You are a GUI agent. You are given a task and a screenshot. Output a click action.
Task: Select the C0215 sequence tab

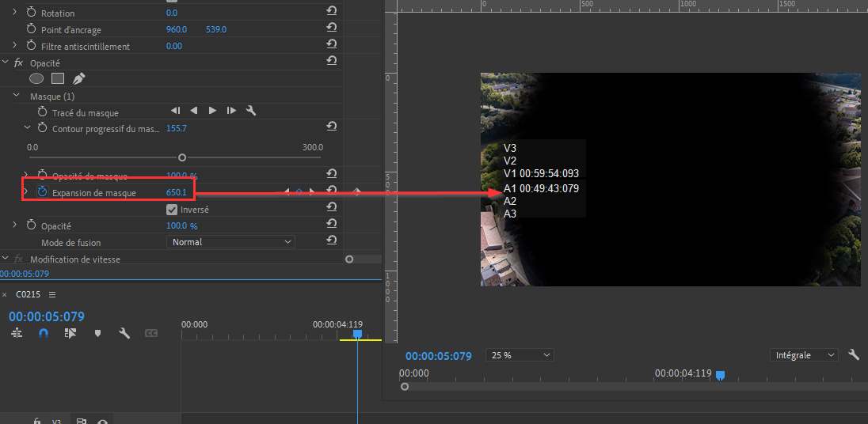point(28,294)
